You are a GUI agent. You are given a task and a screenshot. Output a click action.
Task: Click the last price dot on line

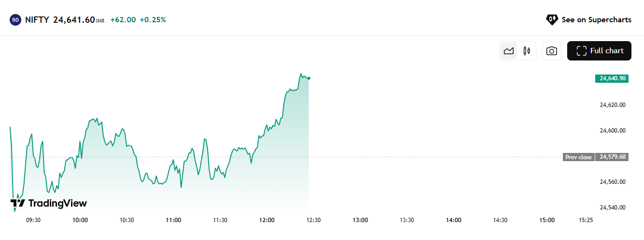click(309, 78)
